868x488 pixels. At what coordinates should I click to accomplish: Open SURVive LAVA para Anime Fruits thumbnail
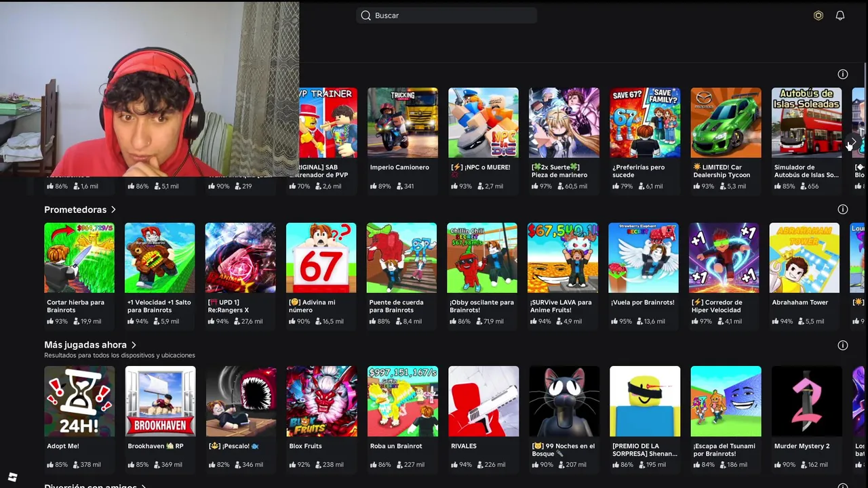pyautogui.click(x=563, y=258)
